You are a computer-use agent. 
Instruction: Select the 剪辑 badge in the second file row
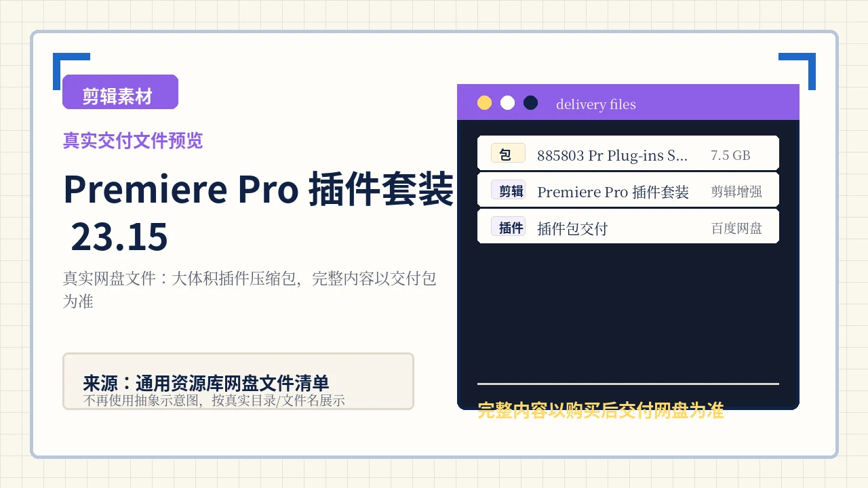click(x=508, y=190)
